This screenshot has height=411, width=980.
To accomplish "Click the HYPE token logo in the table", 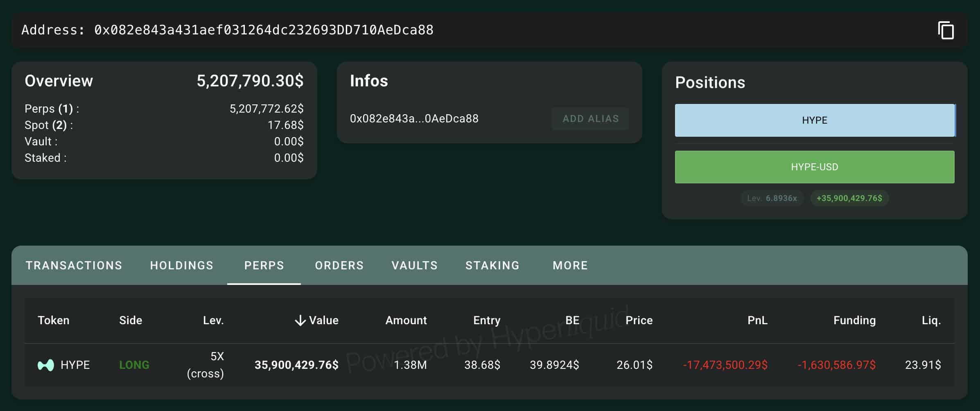I will pyautogui.click(x=46, y=365).
